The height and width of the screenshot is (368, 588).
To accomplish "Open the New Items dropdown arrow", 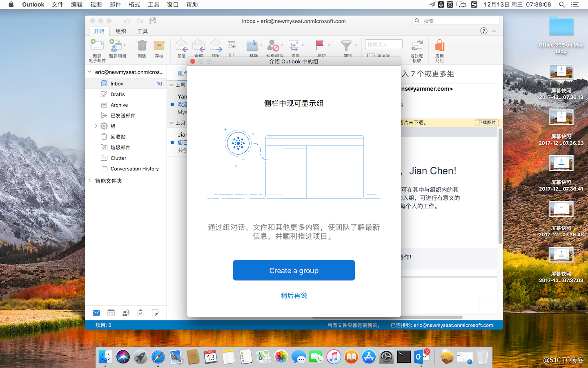I will [125, 45].
